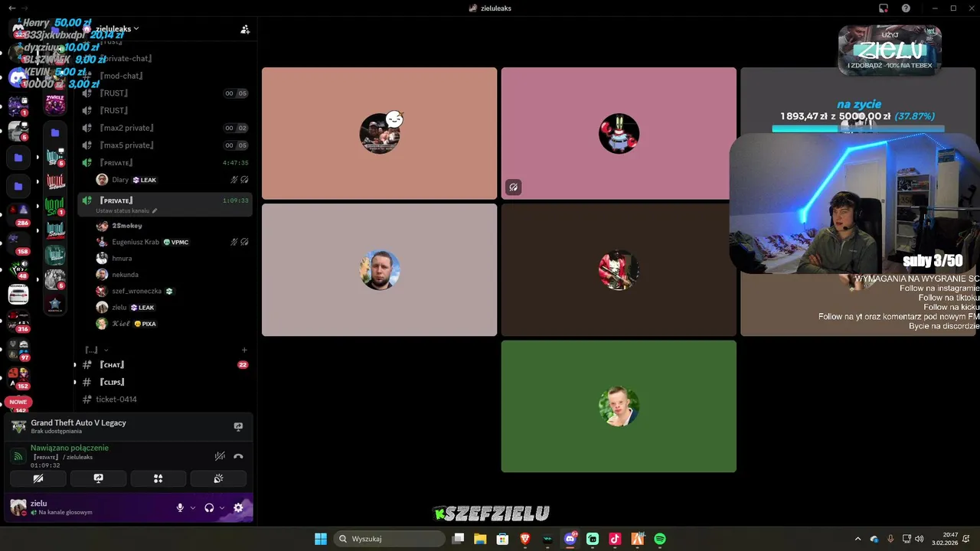Image resolution: width=980 pixels, height=551 pixels.
Task: Open Microsoft Store from taskbar
Action: [x=502, y=539]
